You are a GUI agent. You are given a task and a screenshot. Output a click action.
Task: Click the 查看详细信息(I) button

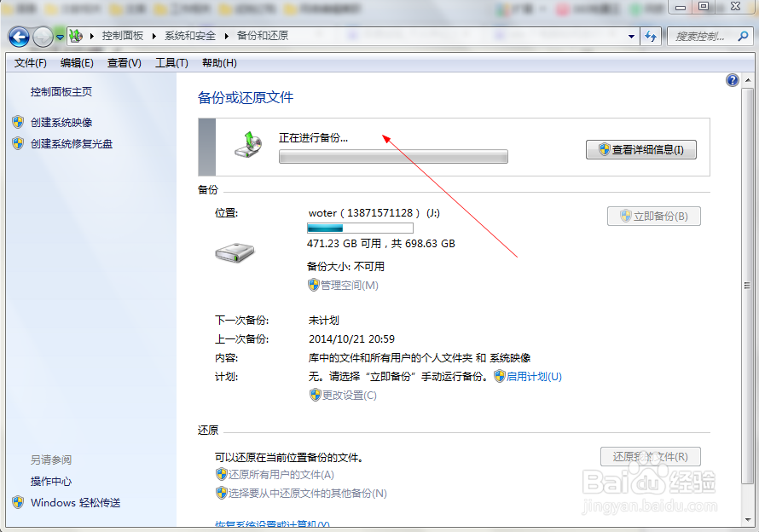[640, 148]
